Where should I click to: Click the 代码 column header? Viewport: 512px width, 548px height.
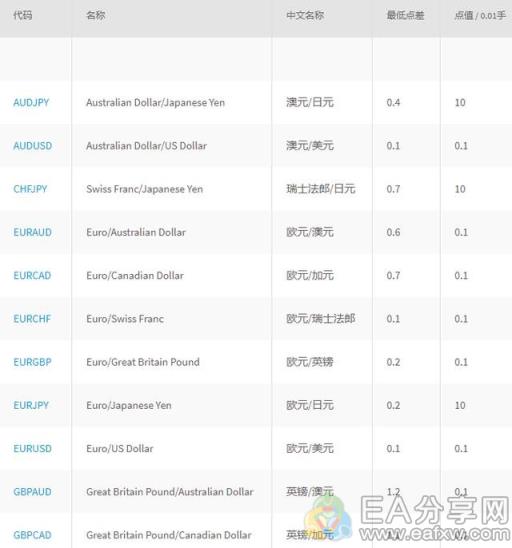click(23, 15)
